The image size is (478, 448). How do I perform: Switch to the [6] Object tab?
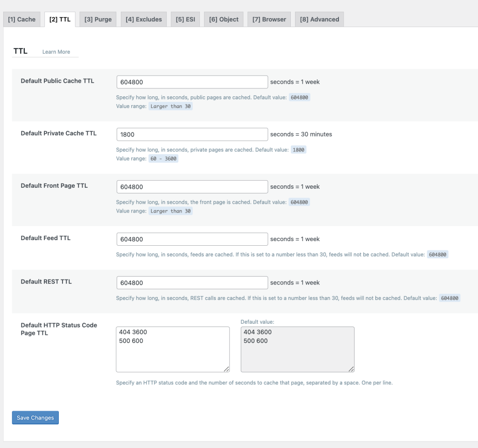point(223,19)
